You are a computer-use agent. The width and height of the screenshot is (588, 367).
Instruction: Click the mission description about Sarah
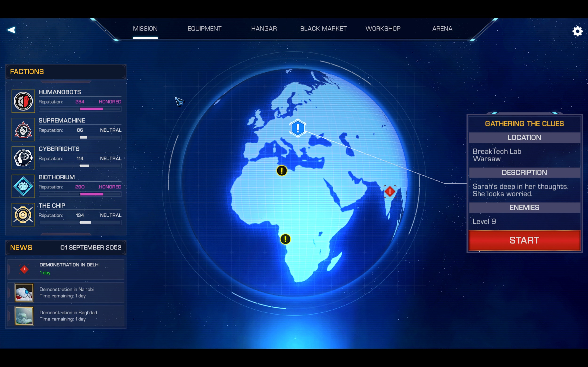pos(520,190)
